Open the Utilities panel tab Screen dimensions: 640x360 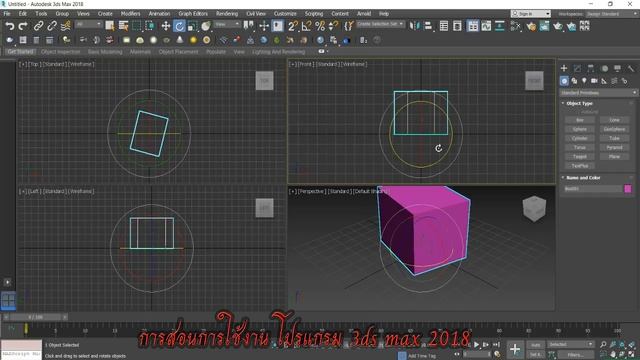click(631, 68)
